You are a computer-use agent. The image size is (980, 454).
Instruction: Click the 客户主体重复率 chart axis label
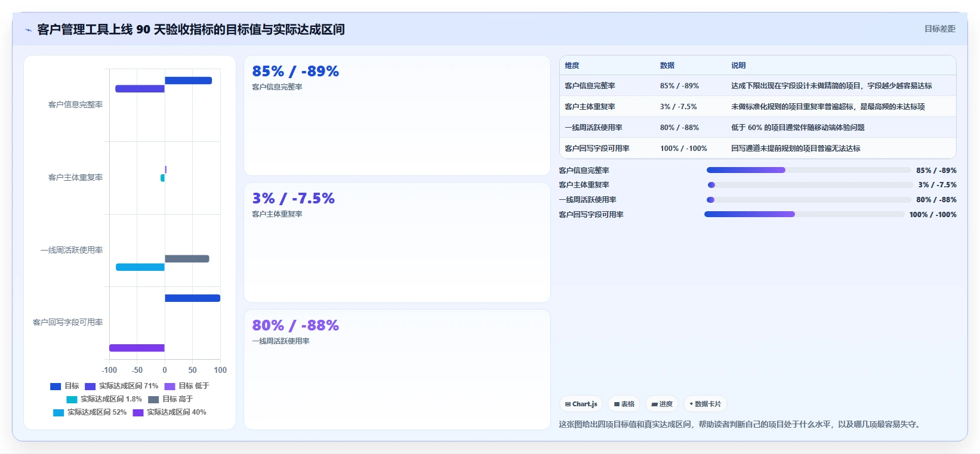point(75,177)
